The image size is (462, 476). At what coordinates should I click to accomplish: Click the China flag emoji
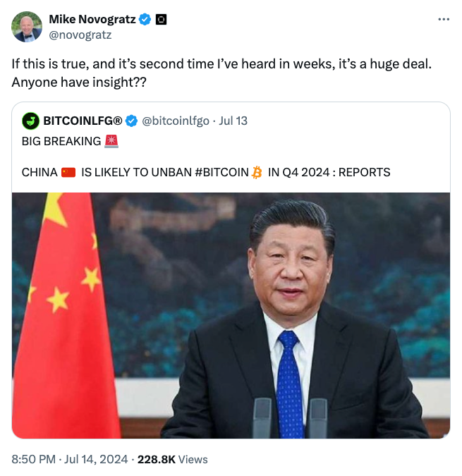pos(68,173)
